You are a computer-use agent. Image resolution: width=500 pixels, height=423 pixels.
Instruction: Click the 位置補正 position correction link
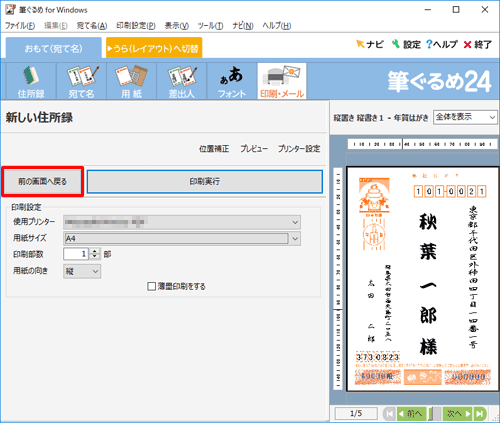214,149
